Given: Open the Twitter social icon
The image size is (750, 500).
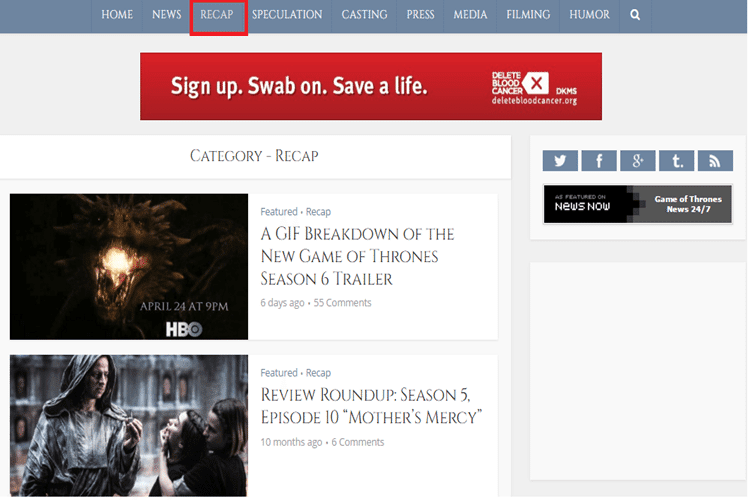Looking at the screenshot, I should [x=560, y=161].
